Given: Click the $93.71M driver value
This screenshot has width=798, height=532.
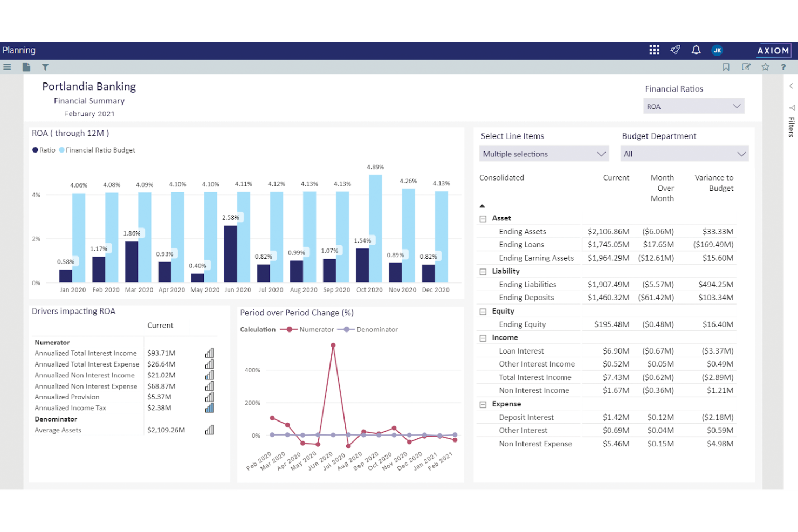Looking at the screenshot, I should [161, 353].
